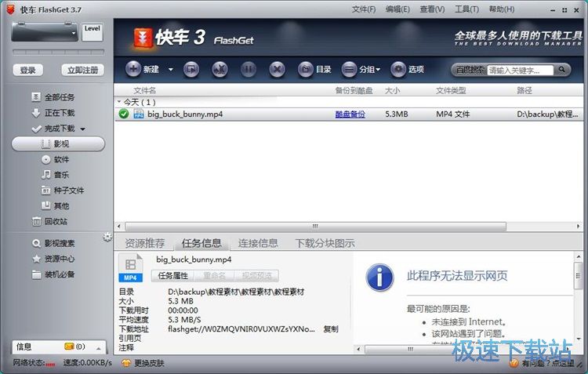Click the start download toolbar icon

coord(191,70)
